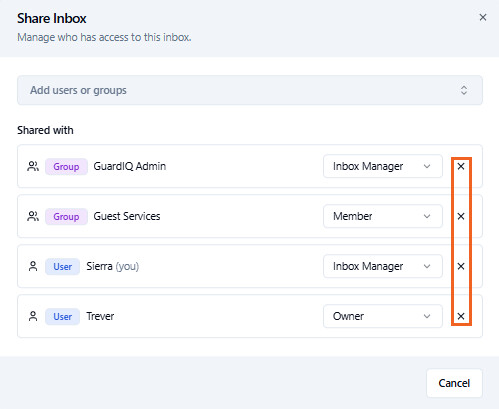
Task: Close the Share Inbox dialog
Action: (483, 18)
